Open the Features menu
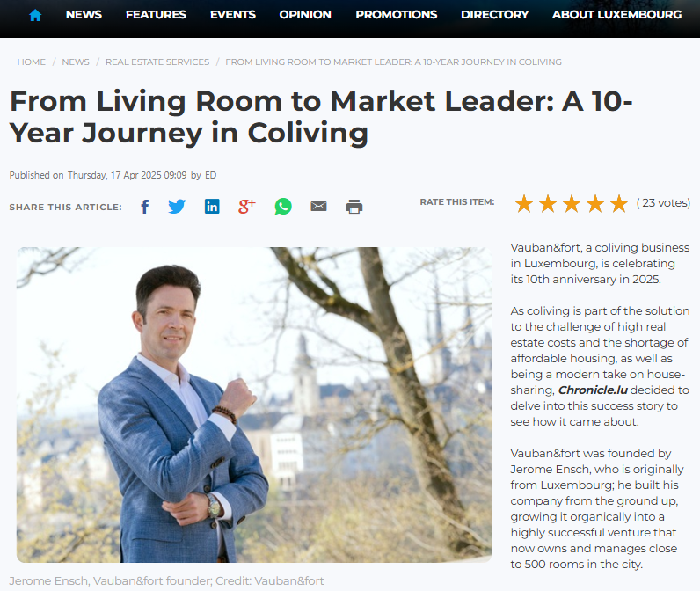 pyautogui.click(x=156, y=15)
